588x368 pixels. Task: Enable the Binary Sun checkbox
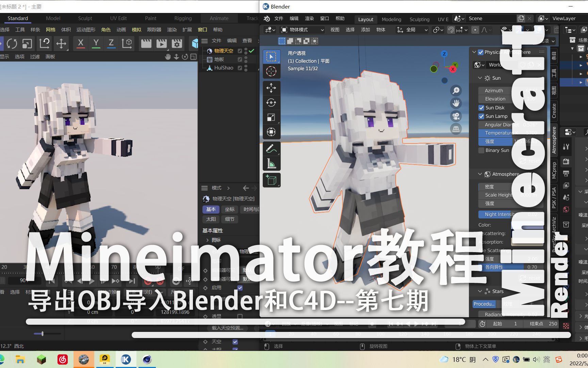[x=481, y=150]
